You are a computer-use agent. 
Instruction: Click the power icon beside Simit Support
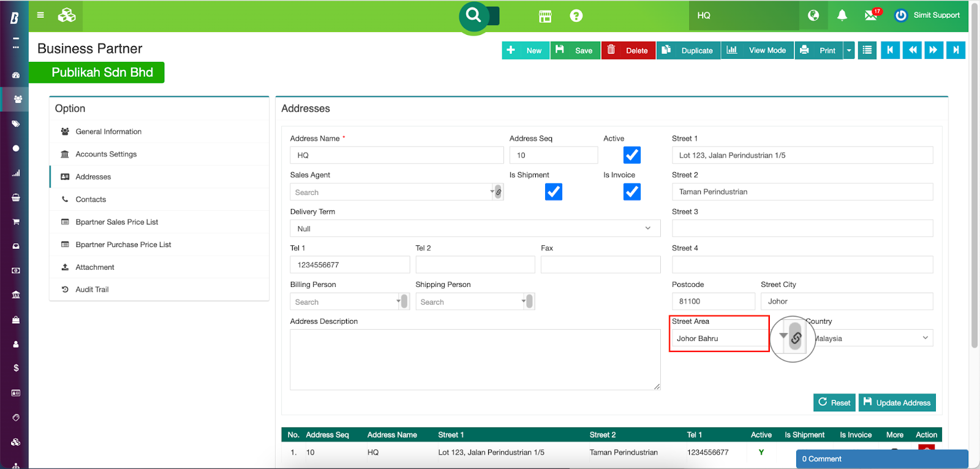coord(900,15)
